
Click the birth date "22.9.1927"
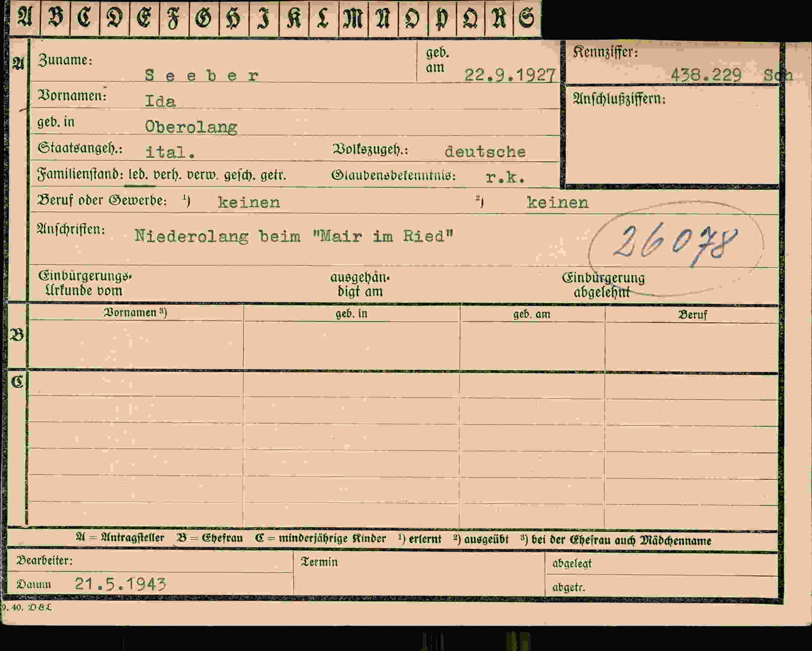click(510, 75)
